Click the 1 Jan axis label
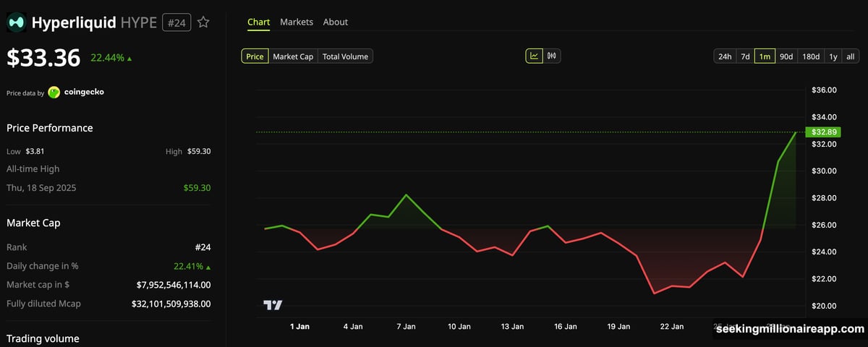 pos(299,327)
